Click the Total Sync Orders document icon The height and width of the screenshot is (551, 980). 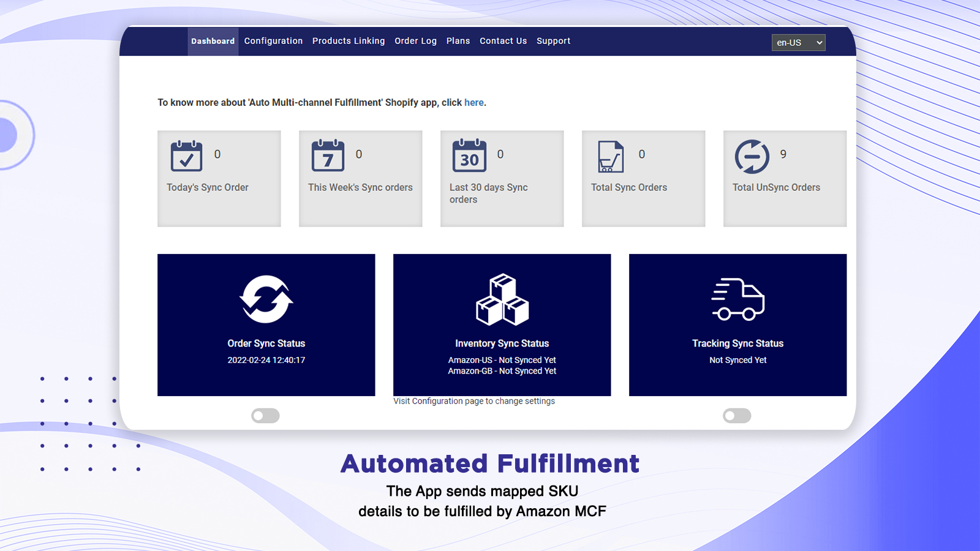(x=610, y=157)
